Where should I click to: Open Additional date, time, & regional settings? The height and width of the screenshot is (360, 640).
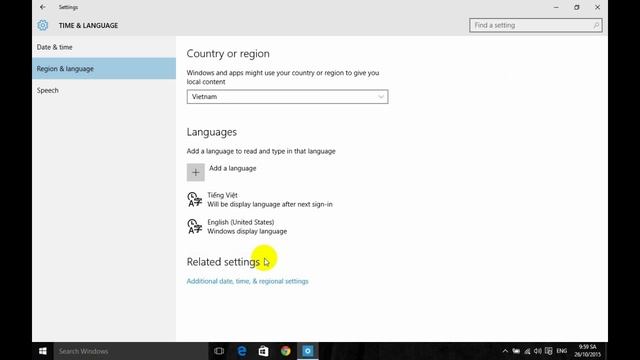[x=247, y=281]
